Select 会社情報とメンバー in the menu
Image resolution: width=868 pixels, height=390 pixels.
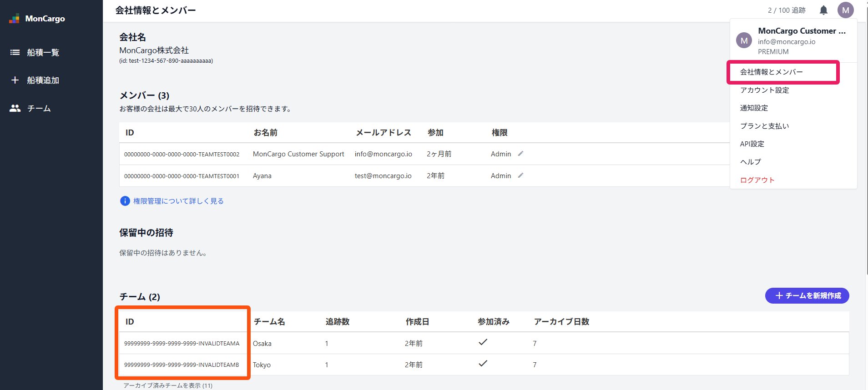coord(771,72)
